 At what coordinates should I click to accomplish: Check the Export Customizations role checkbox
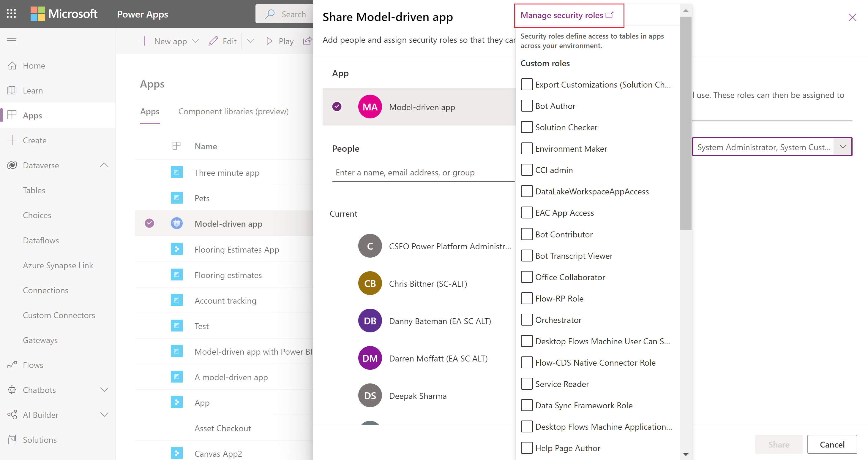click(527, 84)
